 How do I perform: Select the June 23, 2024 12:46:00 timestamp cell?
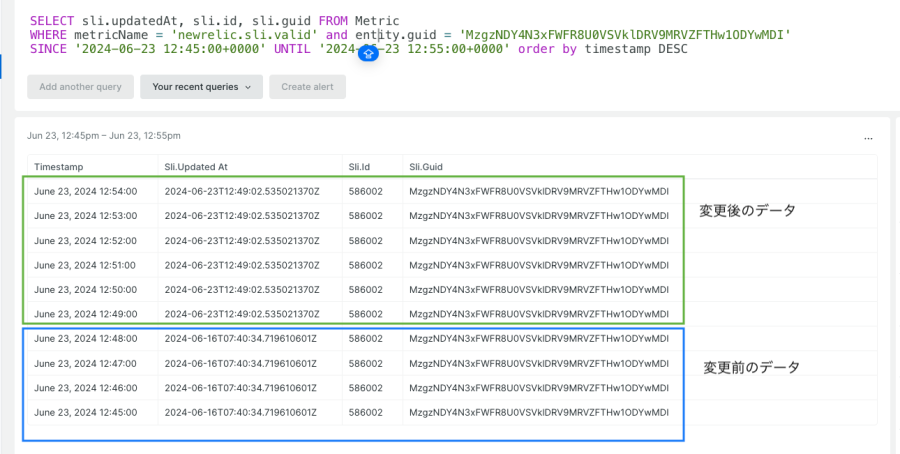85,388
